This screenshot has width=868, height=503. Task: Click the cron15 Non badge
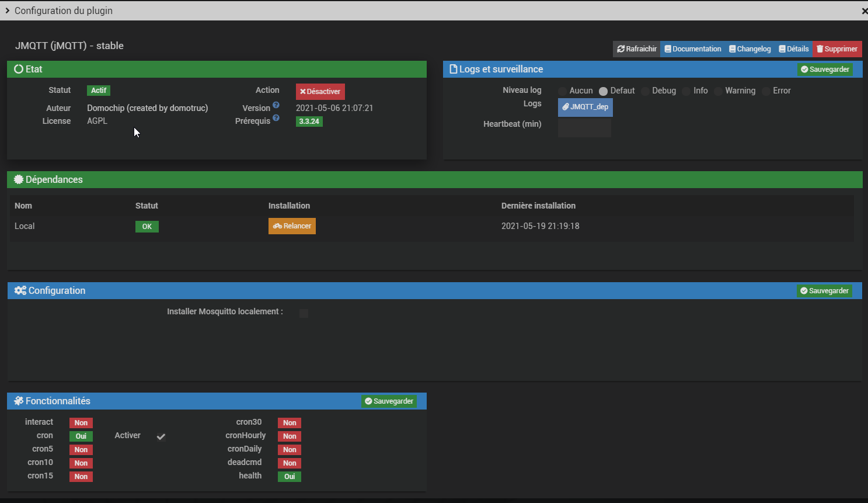(81, 477)
